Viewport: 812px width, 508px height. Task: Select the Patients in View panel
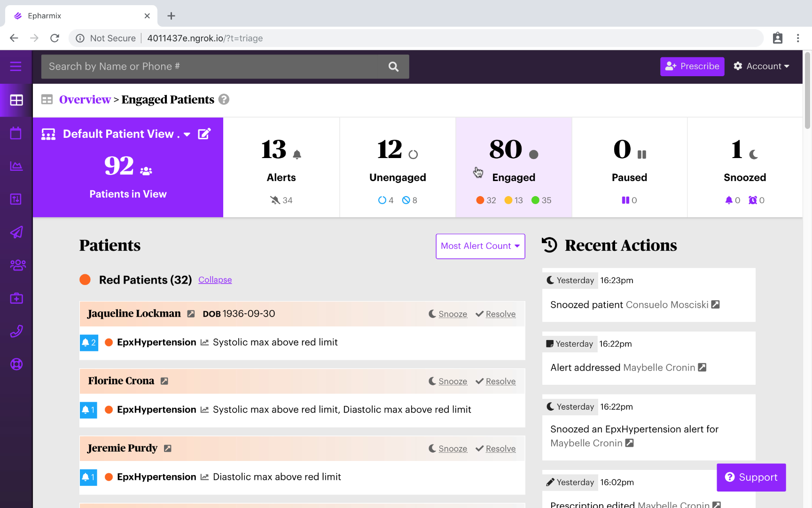(128, 167)
